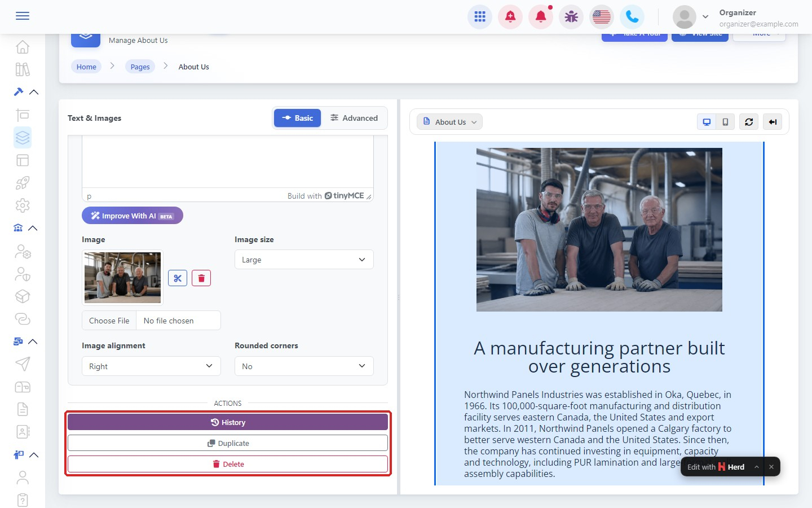Select the layers stack sidebar icon
Image resolution: width=812 pixels, height=508 pixels.
click(x=23, y=137)
